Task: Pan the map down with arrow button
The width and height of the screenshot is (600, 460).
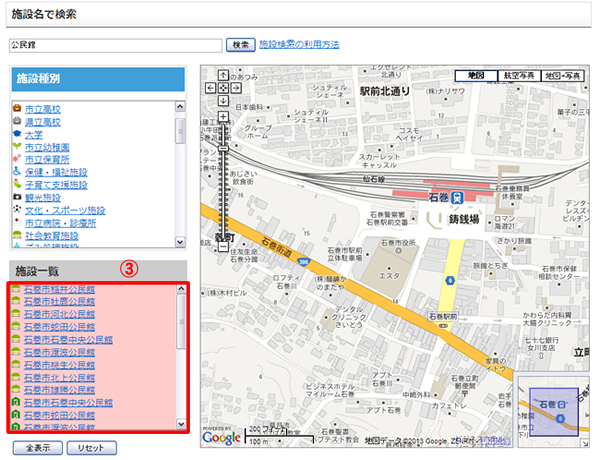Action: [x=223, y=101]
